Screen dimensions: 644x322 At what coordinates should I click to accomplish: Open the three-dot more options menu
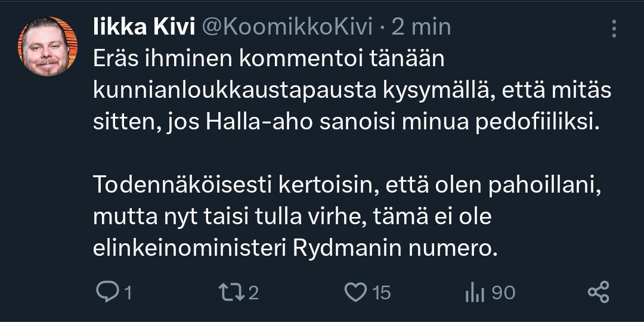tap(615, 27)
